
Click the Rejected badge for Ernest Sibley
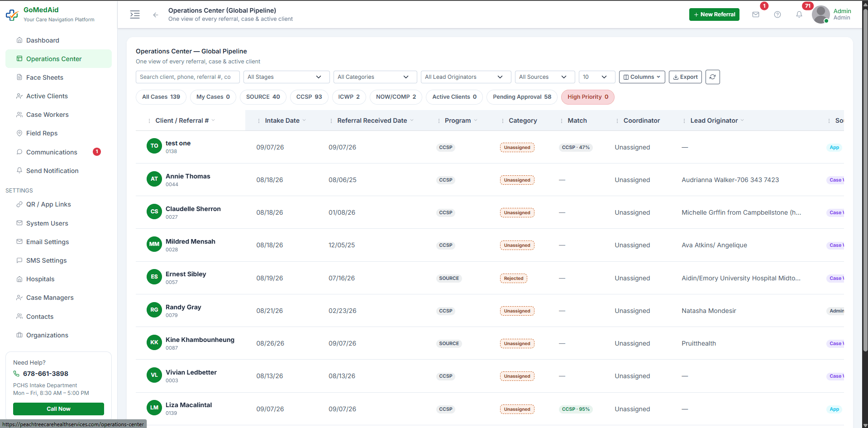tap(514, 279)
